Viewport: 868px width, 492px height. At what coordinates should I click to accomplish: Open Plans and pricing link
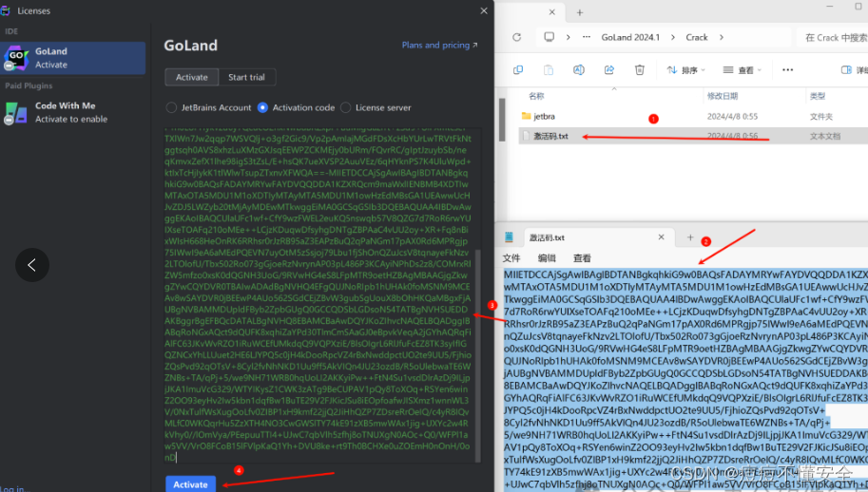pyautogui.click(x=439, y=45)
